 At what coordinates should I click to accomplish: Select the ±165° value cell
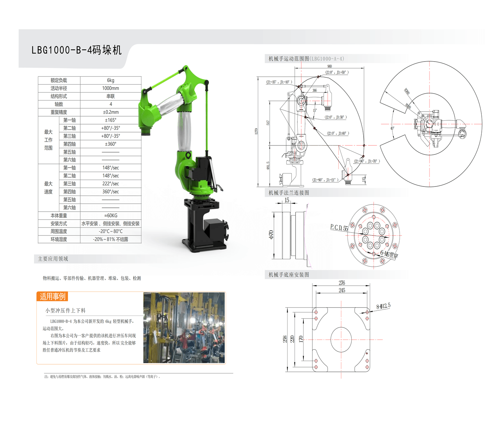click(x=111, y=120)
